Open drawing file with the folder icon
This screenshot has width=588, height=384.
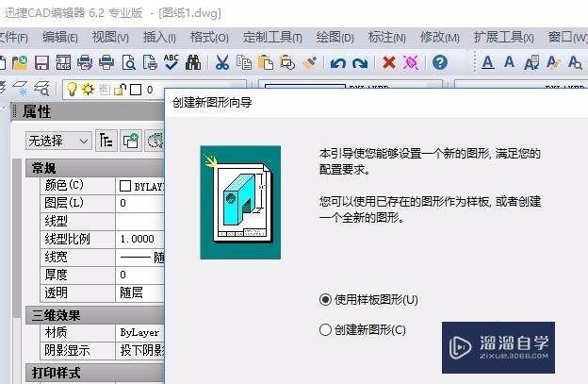tap(20, 62)
